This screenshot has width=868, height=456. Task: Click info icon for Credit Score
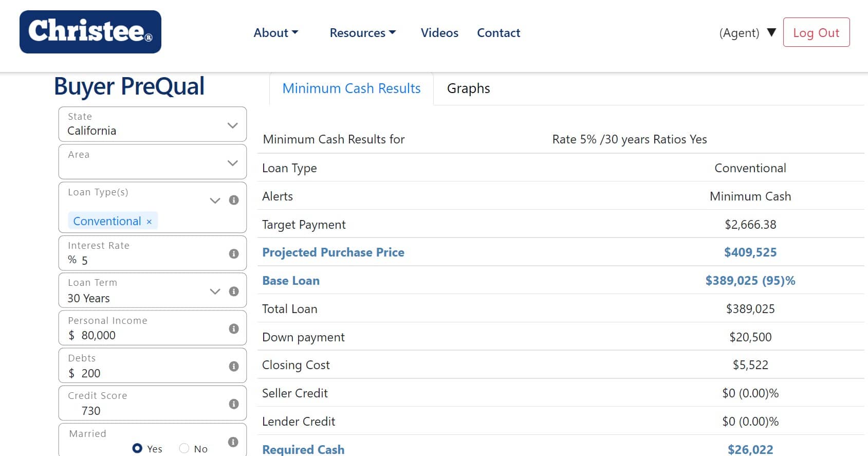[234, 404]
